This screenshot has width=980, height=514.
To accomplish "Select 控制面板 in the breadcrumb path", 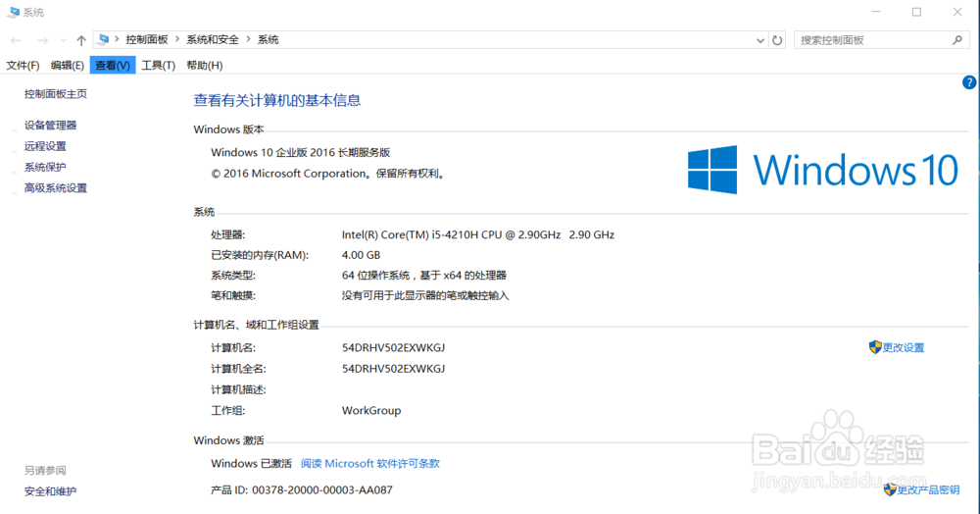I will 147,39.
